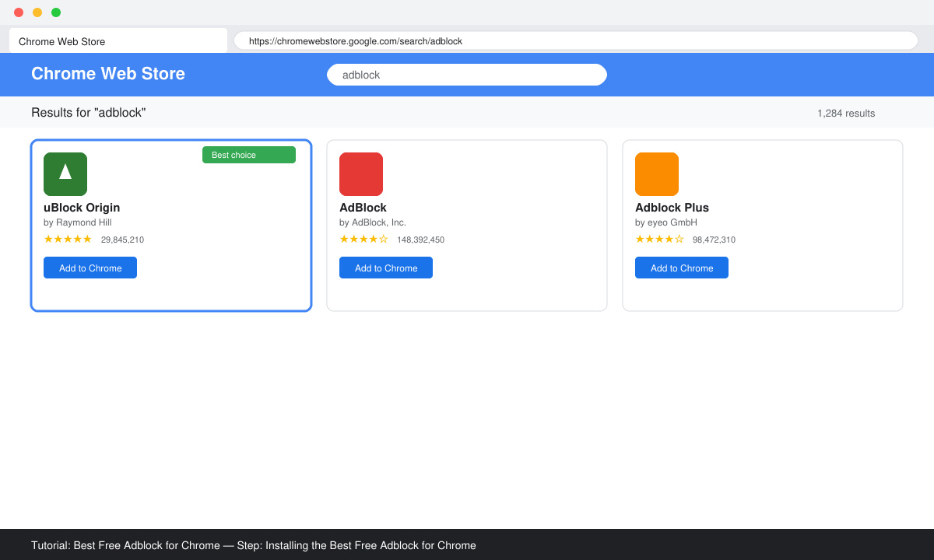Click author text by Raymond Hill
The image size is (934, 560).
click(x=77, y=222)
